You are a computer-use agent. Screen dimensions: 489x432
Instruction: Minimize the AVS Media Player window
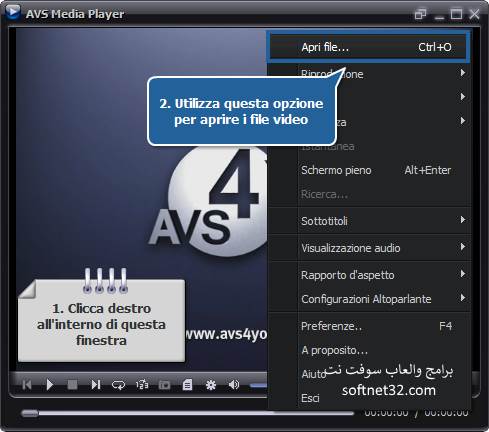coord(439,17)
